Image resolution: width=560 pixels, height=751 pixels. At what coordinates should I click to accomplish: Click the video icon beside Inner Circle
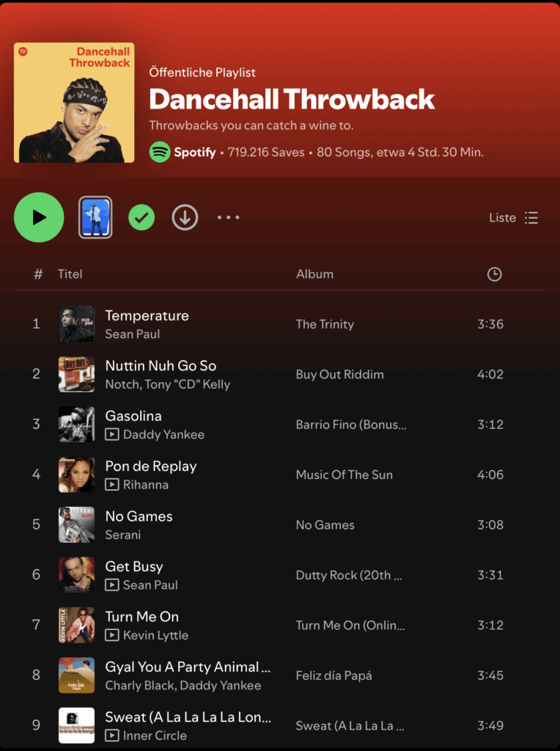(112, 736)
